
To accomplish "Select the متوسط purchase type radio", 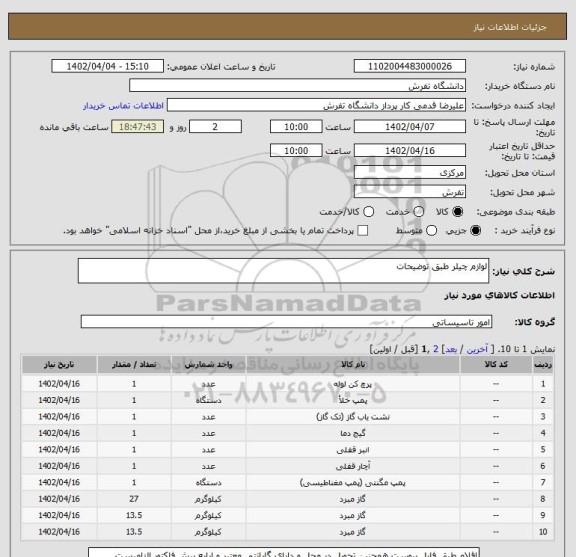I will click(x=432, y=230).
